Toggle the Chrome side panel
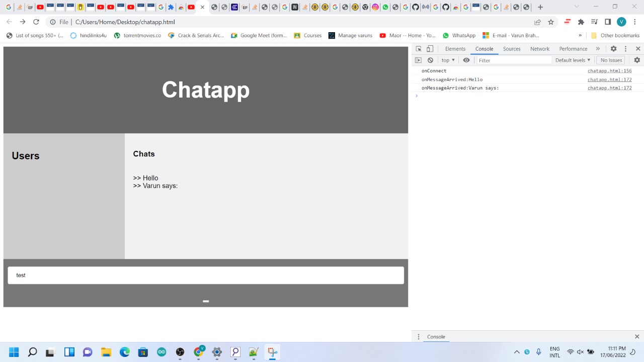 608,22
